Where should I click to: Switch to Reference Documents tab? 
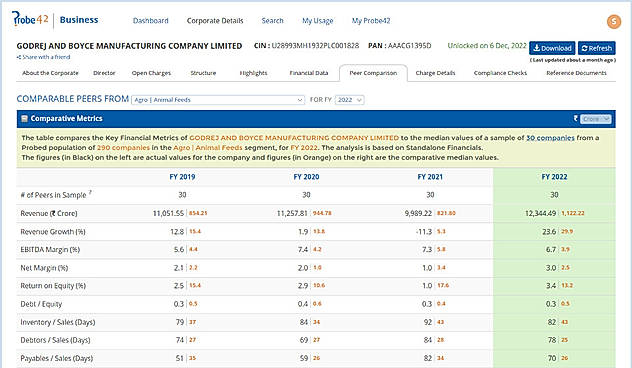coord(576,73)
